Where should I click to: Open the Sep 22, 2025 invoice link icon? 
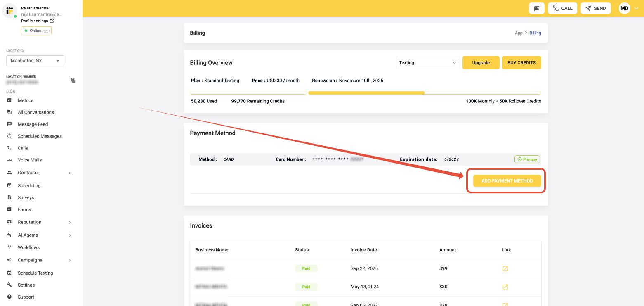505,268
